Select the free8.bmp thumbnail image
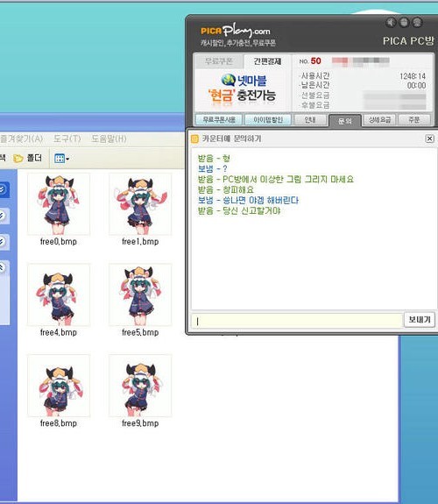 59,386
